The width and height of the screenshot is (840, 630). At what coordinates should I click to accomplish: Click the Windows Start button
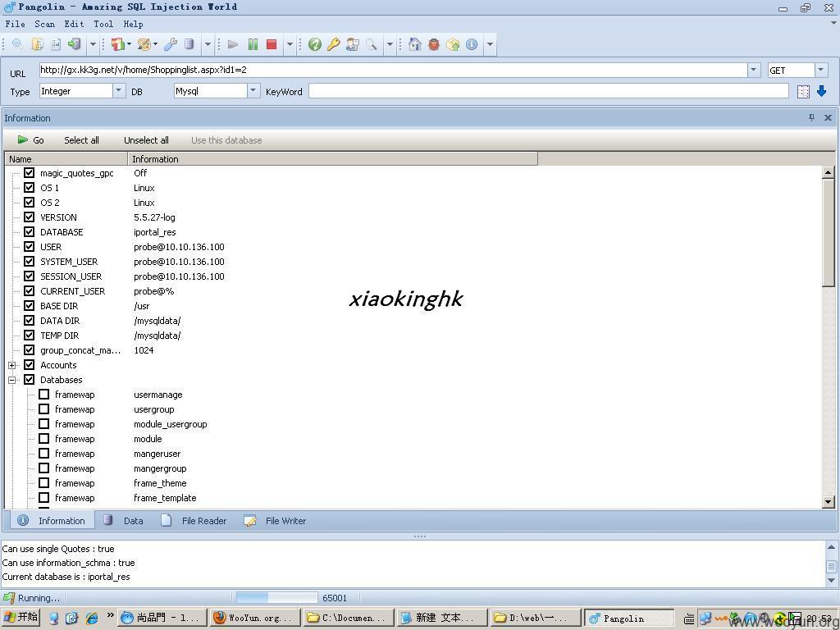pos(21,617)
